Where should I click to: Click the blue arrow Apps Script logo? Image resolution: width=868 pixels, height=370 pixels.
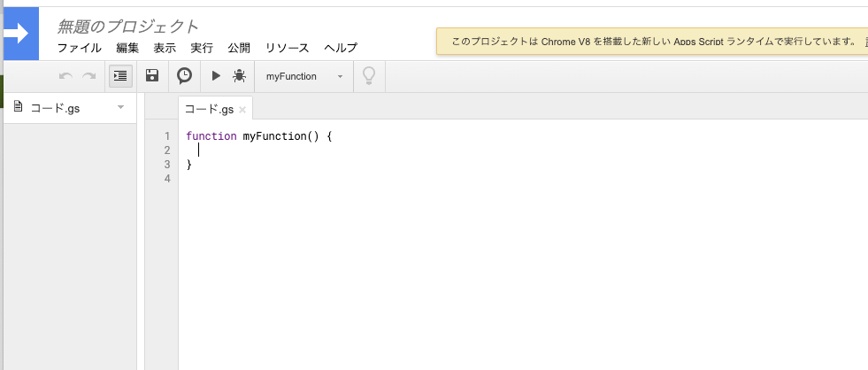[20, 34]
